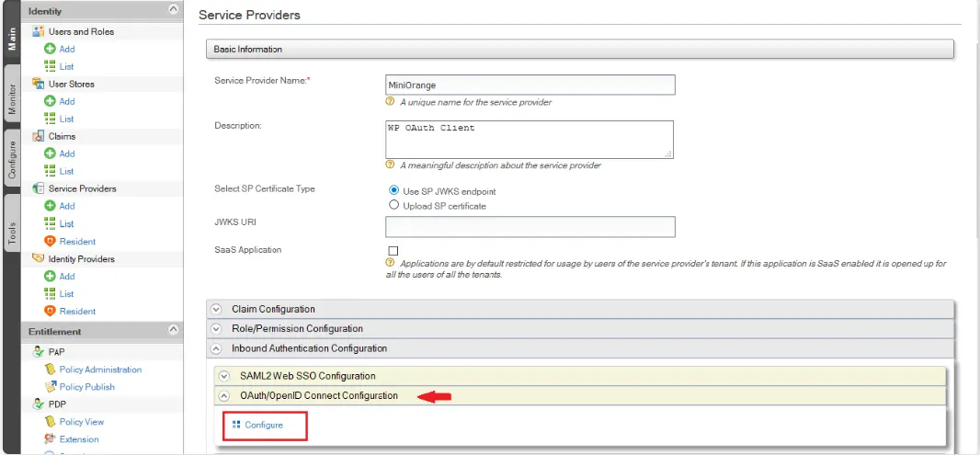Click the Extension icon
The width and height of the screenshot is (980, 455).
point(50,439)
